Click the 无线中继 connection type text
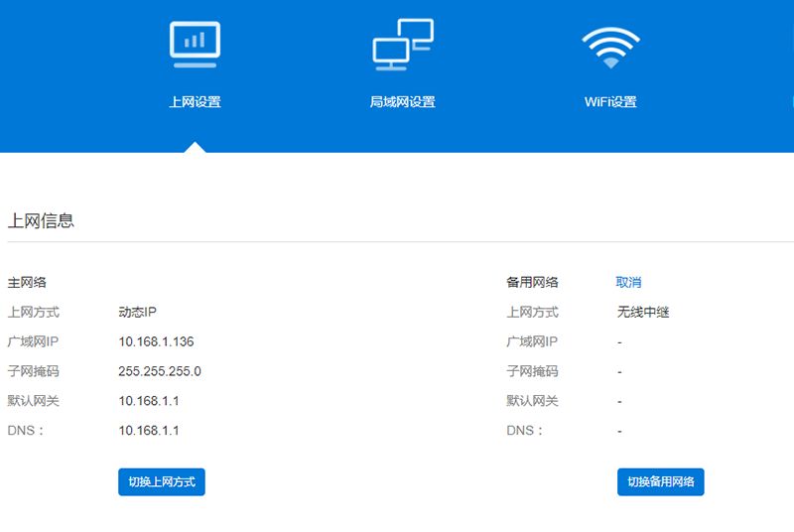Screen dimensions: 794x532 (x=643, y=312)
